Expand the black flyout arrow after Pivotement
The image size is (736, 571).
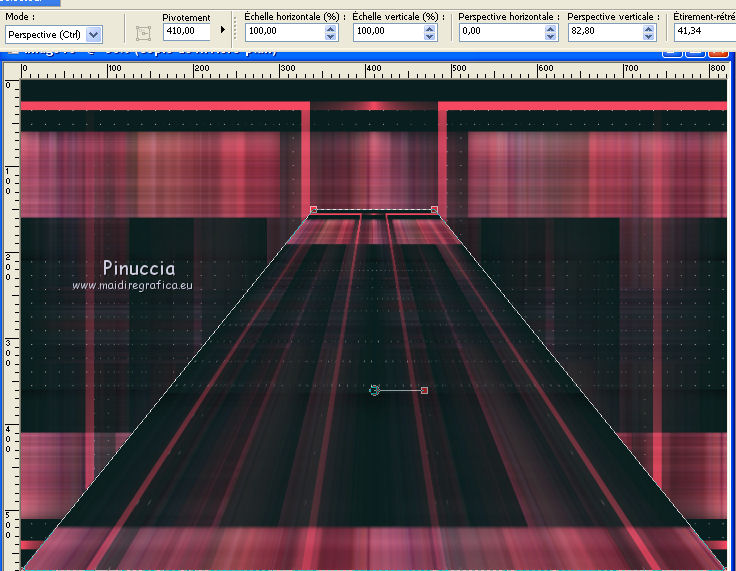pos(223,30)
